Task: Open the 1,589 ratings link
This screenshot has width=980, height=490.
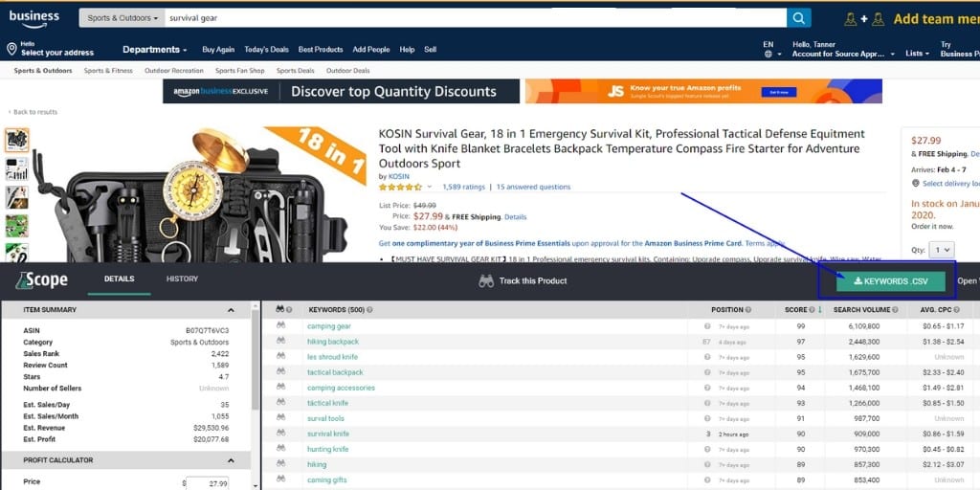Action: pyautogui.click(x=464, y=187)
